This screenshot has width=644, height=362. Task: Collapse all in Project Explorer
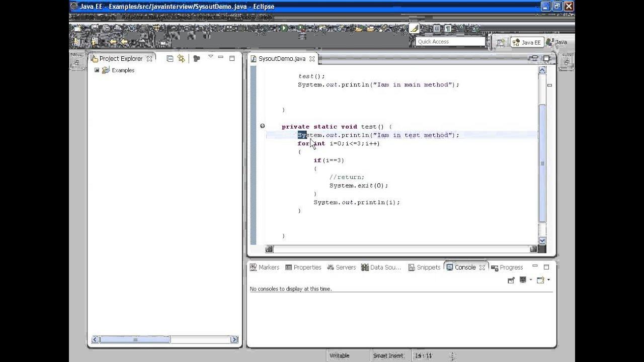click(170, 58)
